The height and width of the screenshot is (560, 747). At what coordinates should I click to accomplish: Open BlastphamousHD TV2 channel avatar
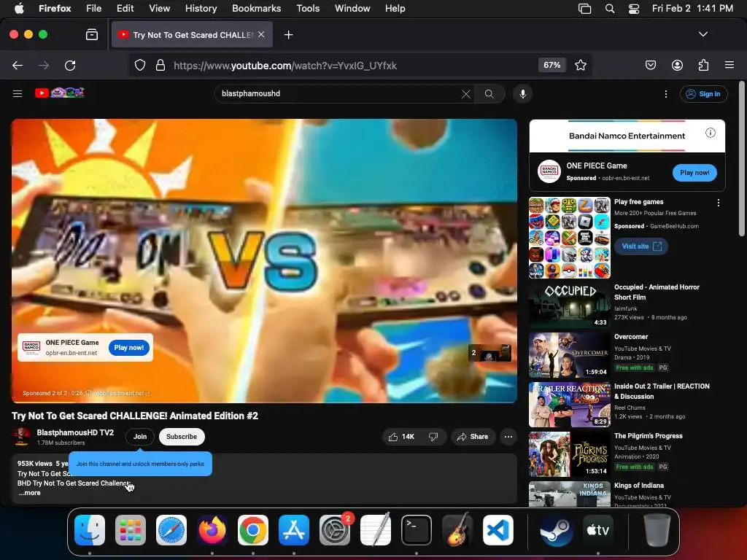pyautogui.click(x=21, y=437)
